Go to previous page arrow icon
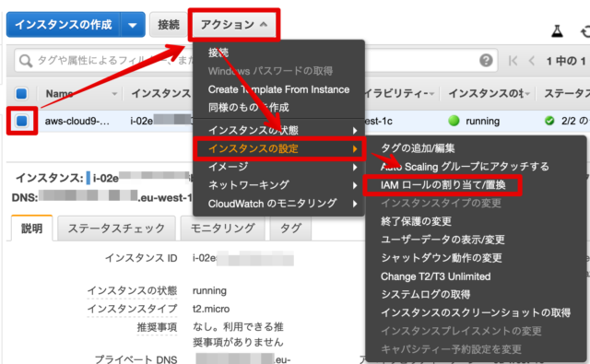The width and height of the screenshot is (590, 364). (x=531, y=61)
